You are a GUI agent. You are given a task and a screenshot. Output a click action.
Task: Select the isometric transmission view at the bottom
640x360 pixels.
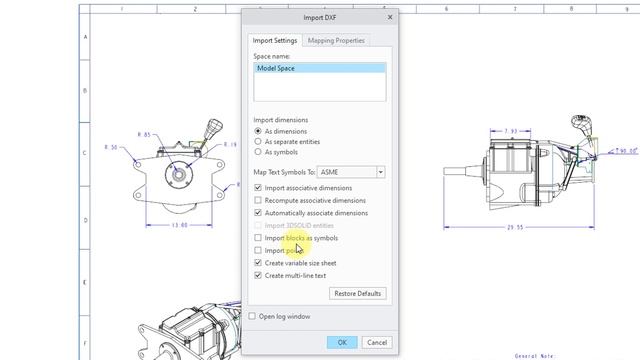click(190, 331)
